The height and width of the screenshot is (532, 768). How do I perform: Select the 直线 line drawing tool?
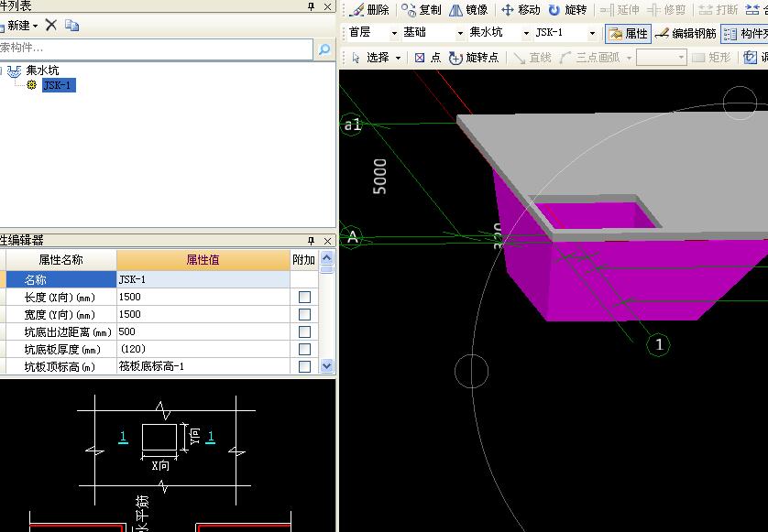[532, 58]
